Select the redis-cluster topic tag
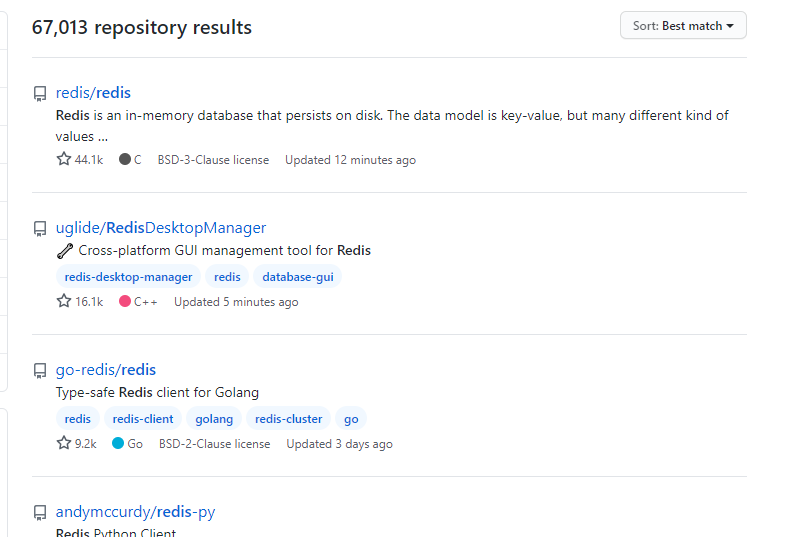 pos(288,419)
